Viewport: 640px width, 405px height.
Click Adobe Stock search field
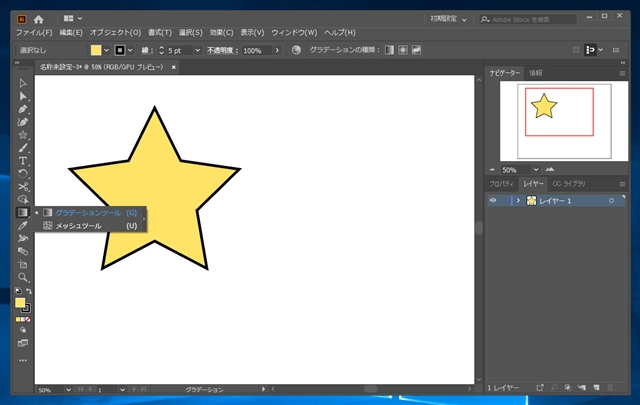tap(528, 19)
